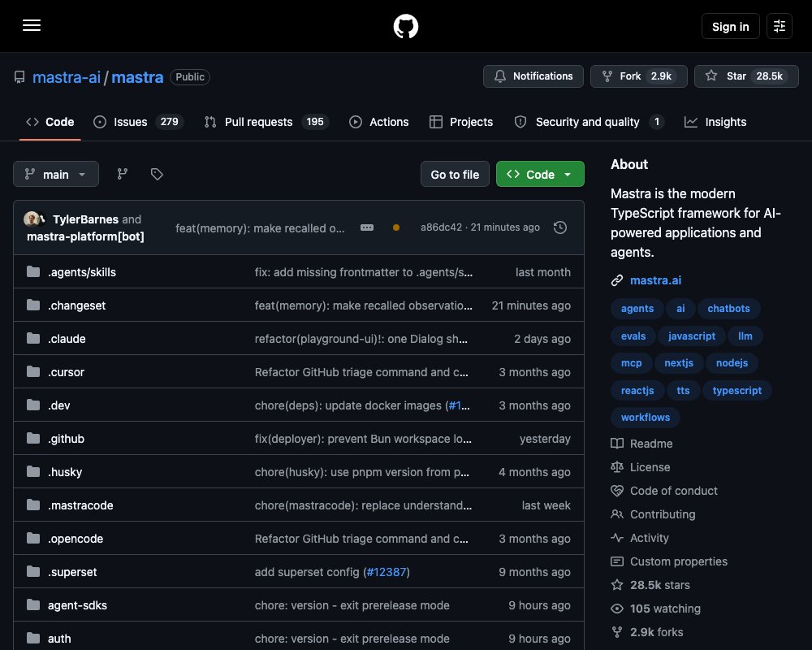
Task: View branches via the branch icon
Action: pos(123,174)
